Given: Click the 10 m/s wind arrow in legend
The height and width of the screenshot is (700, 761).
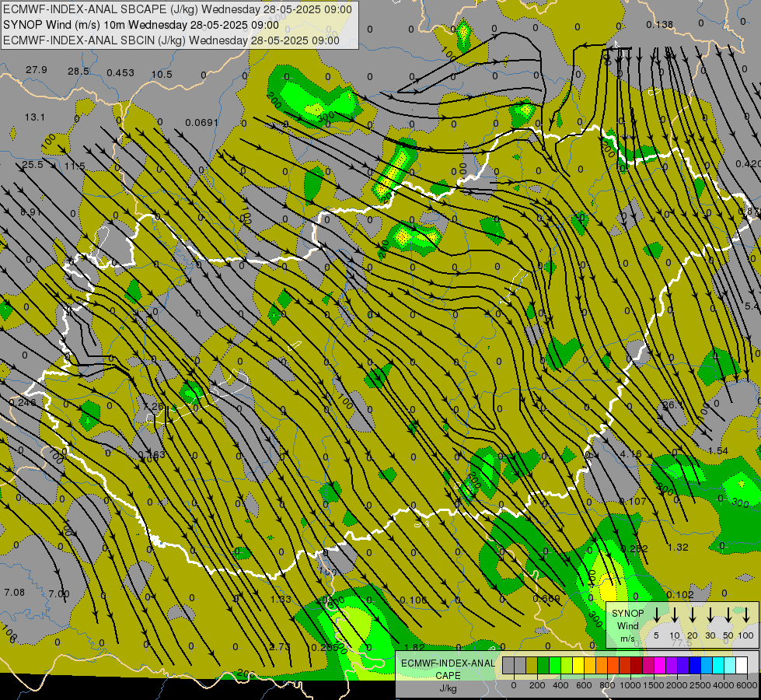Looking at the screenshot, I should (674, 614).
